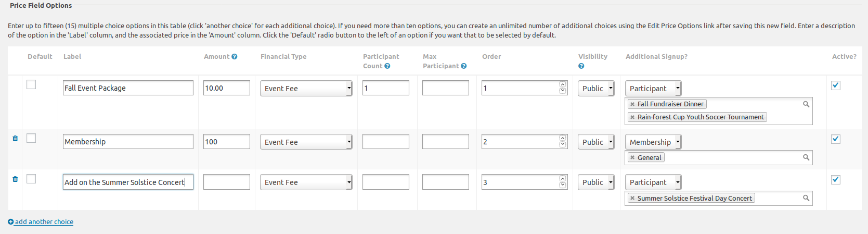The image size is (868, 234).
Task: Click the empty Amount field for Summer Solstice Concert
Action: tap(227, 182)
